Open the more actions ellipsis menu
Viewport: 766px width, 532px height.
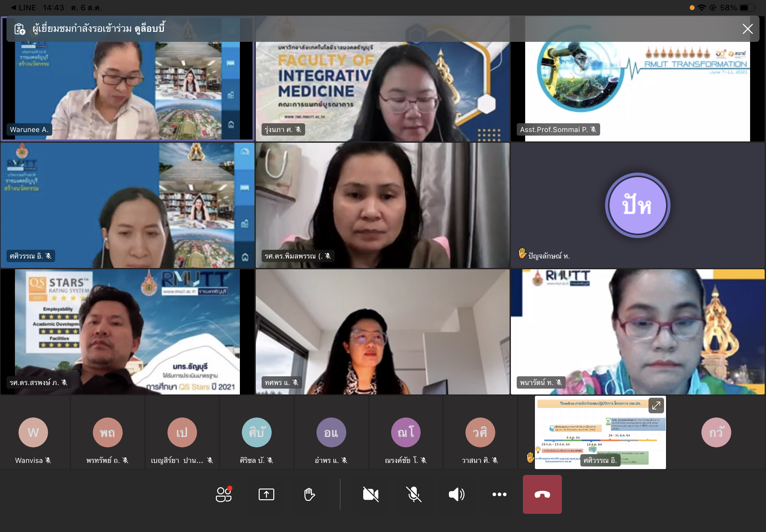pos(499,494)
